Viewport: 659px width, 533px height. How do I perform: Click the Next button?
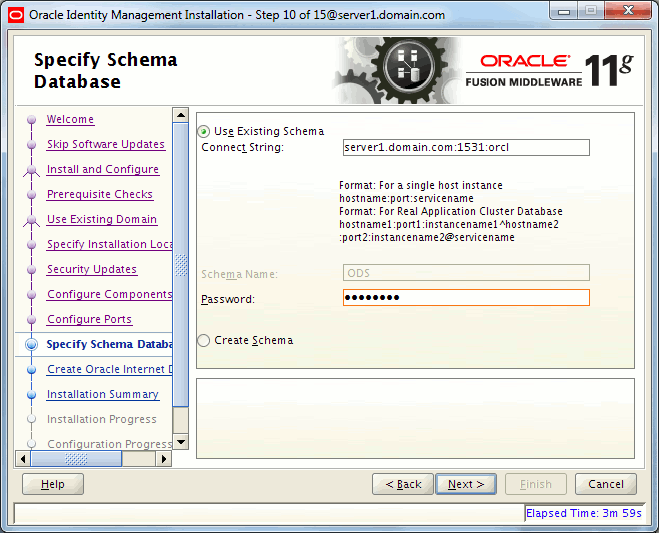tap(466, 484)
